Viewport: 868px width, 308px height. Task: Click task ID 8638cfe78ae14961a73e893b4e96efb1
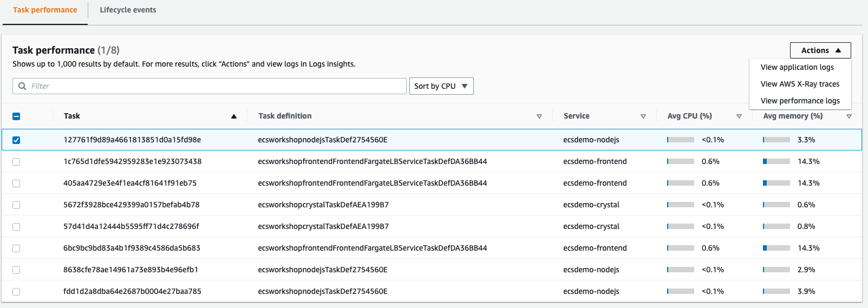click(130, 270)
